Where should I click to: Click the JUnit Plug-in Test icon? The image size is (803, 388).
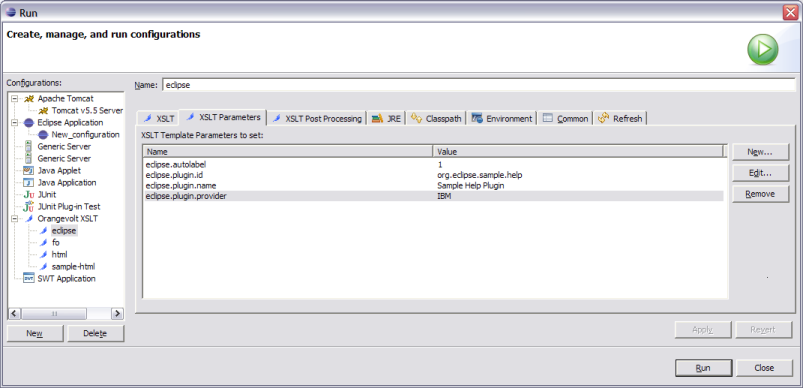29,207
